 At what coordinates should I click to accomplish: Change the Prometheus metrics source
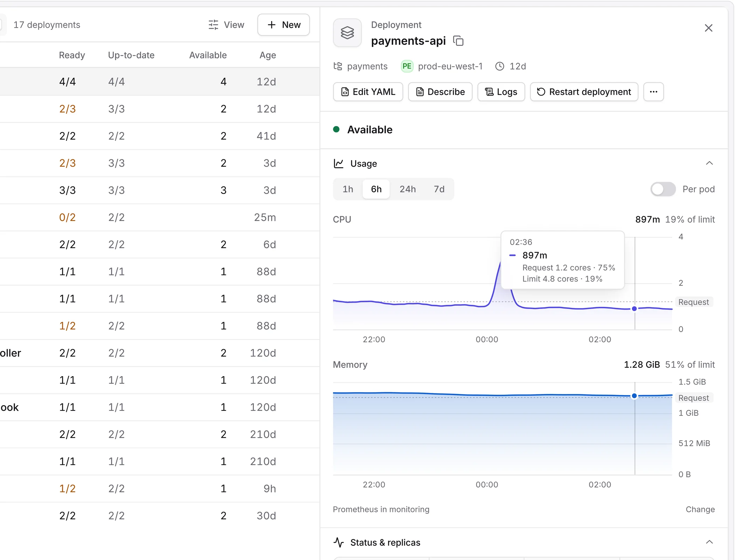[700, 509]
